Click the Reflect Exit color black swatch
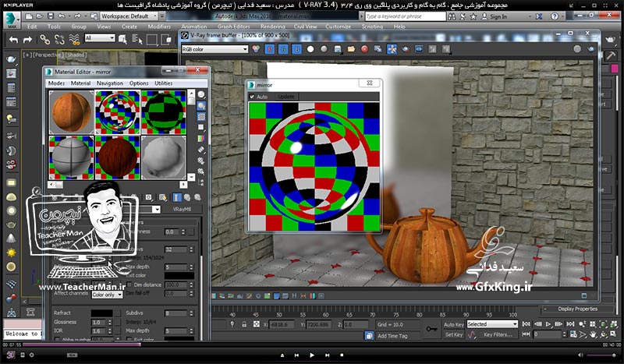The image size is (624, 364). (179, 275)
